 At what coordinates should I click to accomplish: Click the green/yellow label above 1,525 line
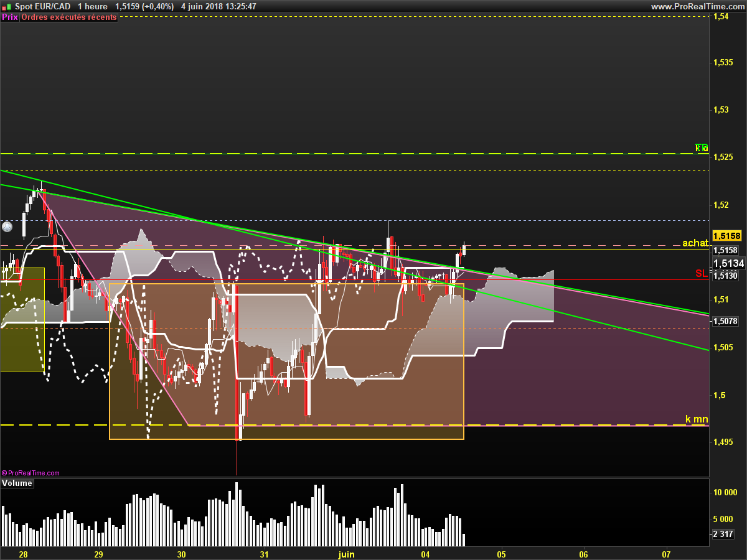pyautogui.click(x=702, y=147)
